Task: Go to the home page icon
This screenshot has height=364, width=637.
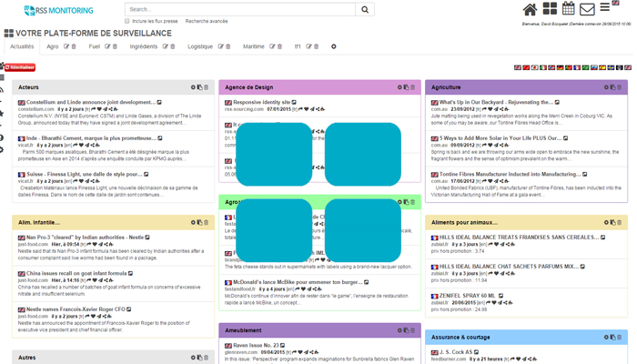Action: [530, 9]
